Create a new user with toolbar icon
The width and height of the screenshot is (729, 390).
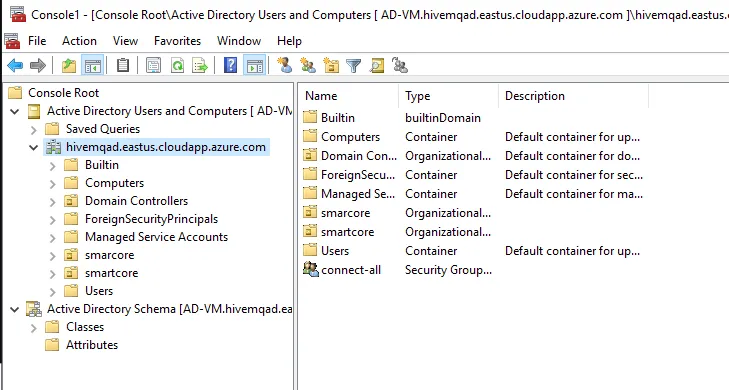pos(285,66)
